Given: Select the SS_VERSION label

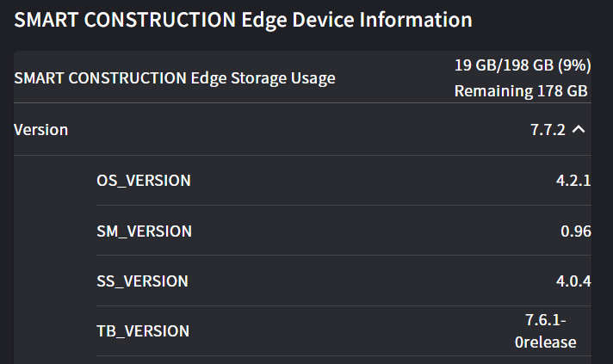Looking at the screenshot, I should [143, 281].
